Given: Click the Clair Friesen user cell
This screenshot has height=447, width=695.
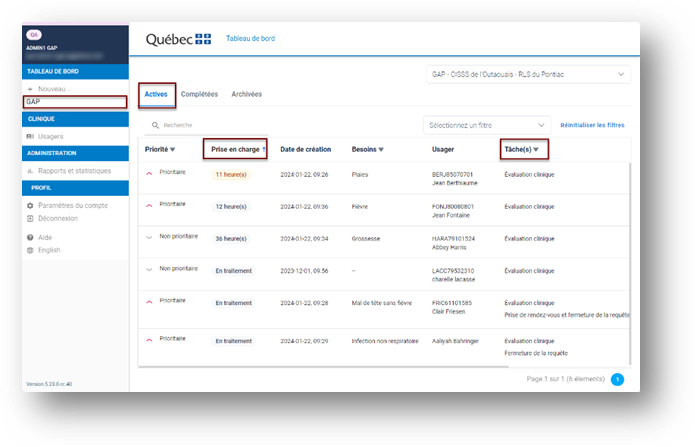Looking at the screenshot, I should (x=452, y=307).
